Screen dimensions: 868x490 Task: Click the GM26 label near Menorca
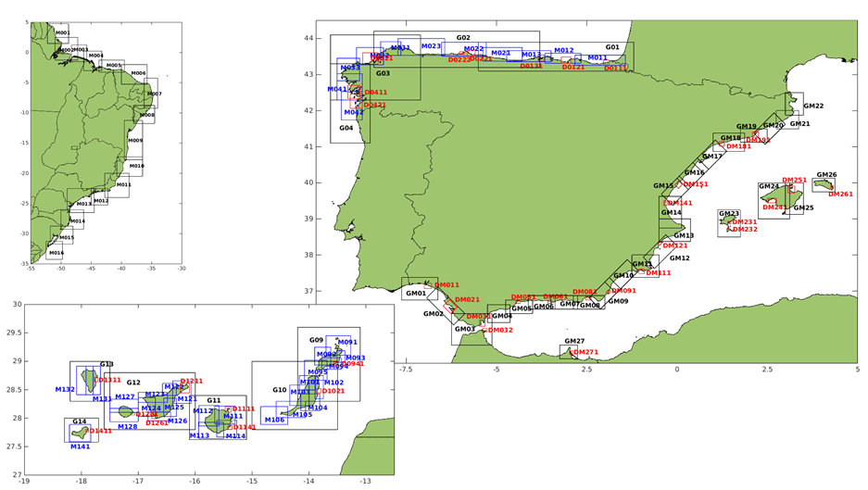tap(826, 175)
